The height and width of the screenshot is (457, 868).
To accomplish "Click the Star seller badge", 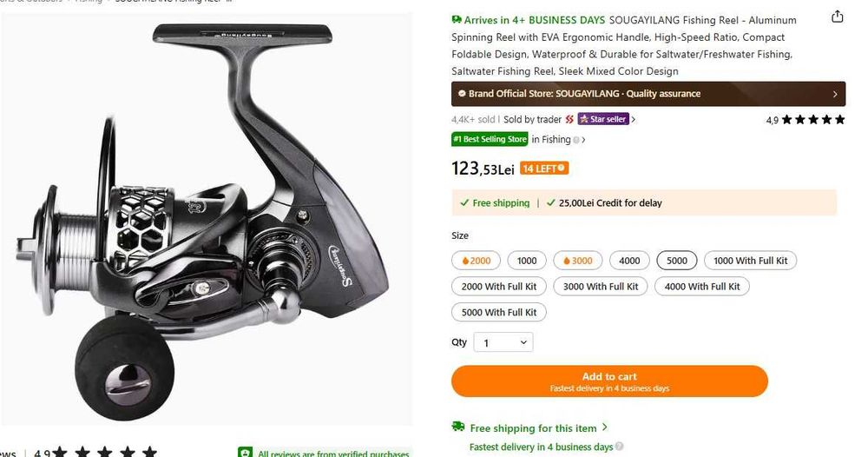I will point(603,119).
